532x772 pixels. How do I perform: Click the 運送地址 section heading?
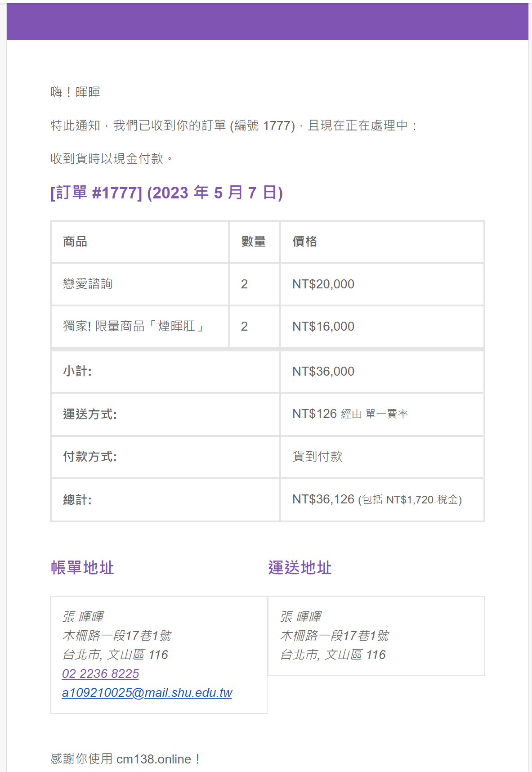[300, 568]
